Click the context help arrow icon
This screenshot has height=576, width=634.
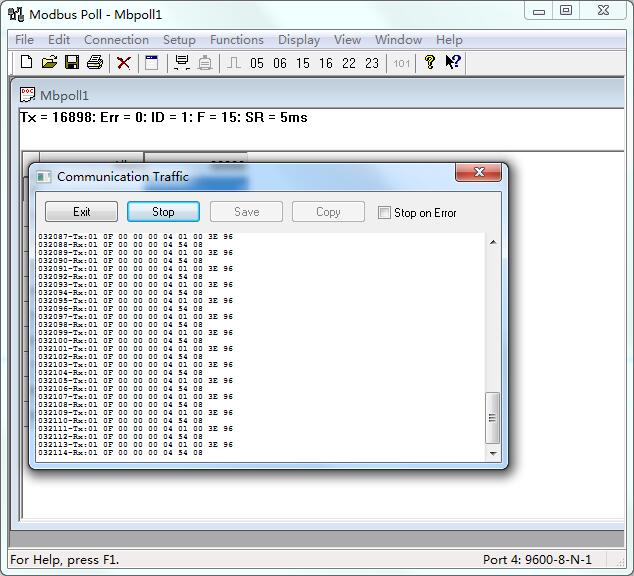coord(453,62)
